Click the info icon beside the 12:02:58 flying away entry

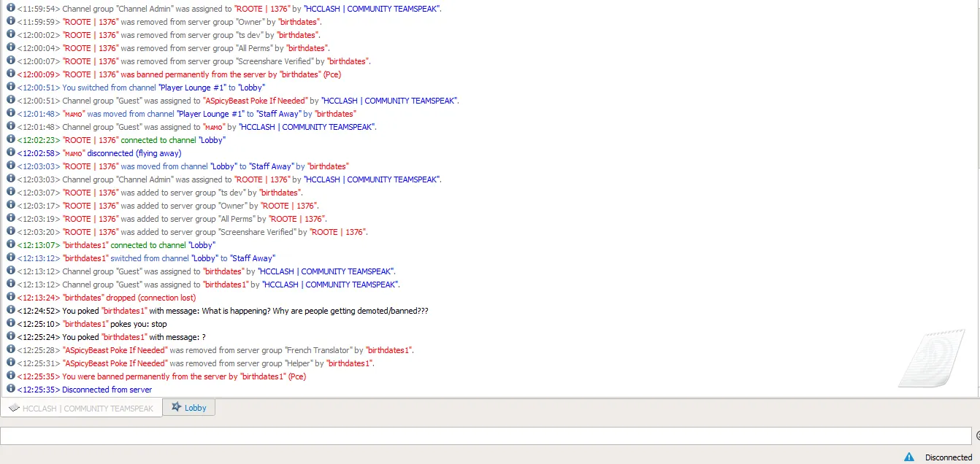pyautogui.click(x=10, y=152)
